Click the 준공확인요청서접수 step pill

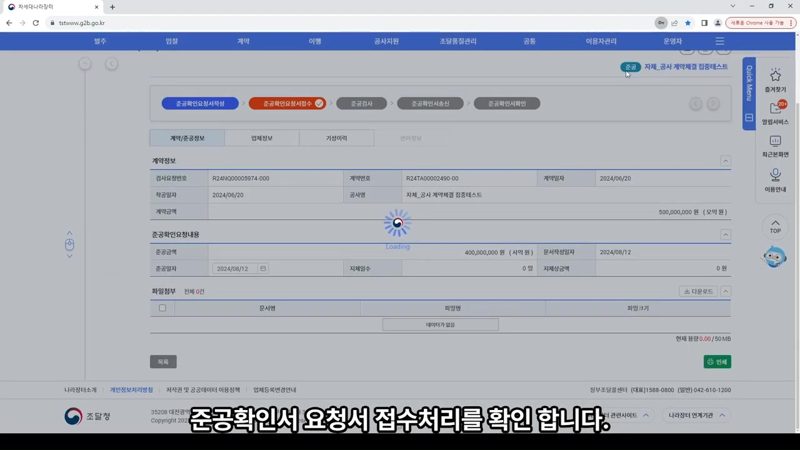click(288, 104)
